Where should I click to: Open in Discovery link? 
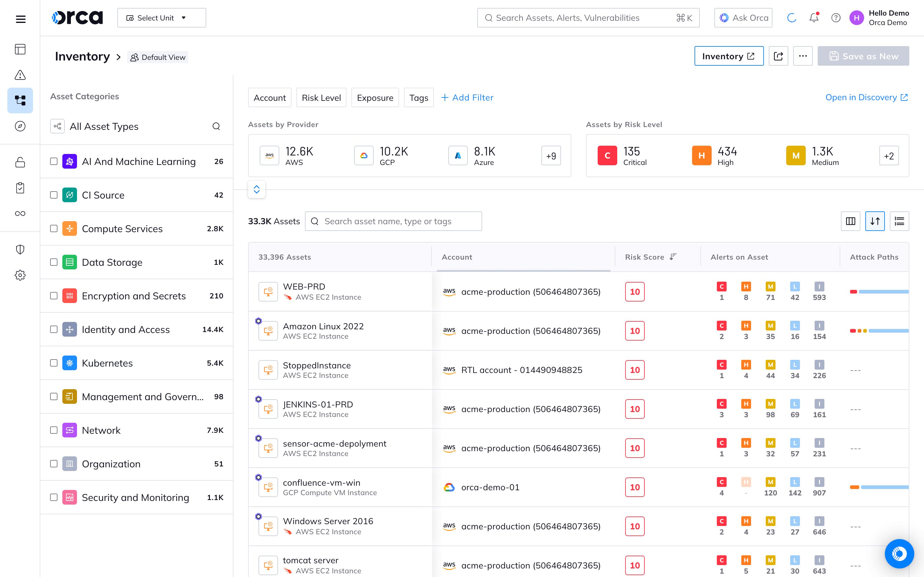click(x=866, y=98)
